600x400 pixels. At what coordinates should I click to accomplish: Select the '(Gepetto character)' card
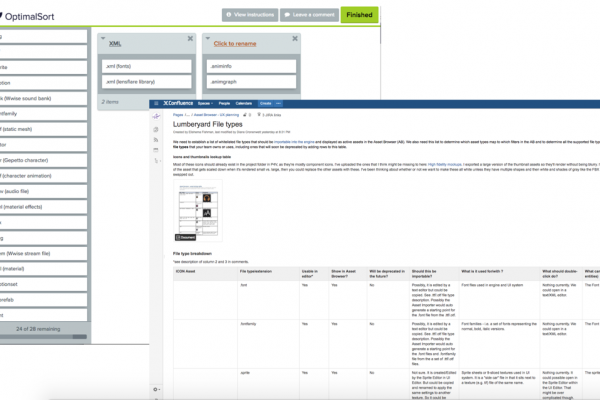pyautogui.click(x=43, y=160)
